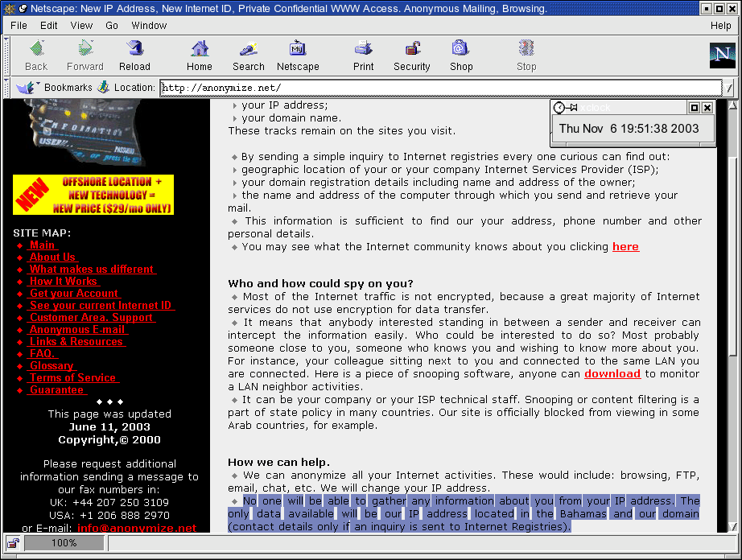Open the Guarantee link

[x=57, y=389]
